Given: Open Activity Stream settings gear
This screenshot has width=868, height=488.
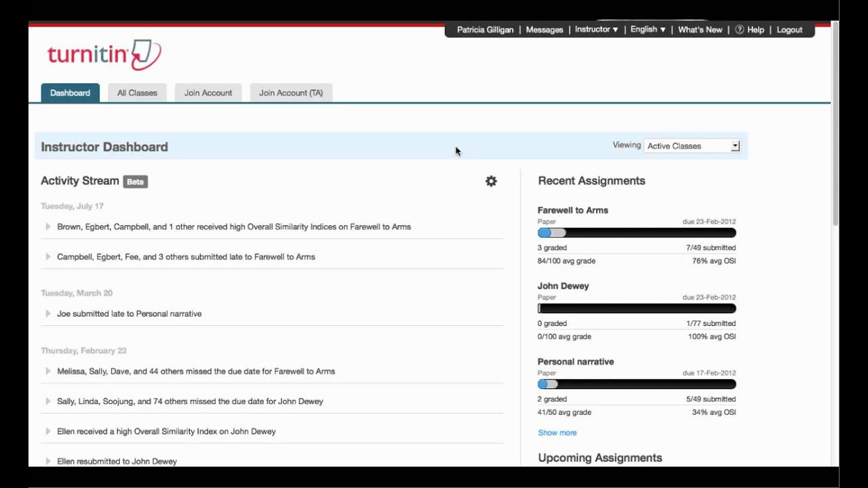Looking at the screenshot, I should (491, 181).
